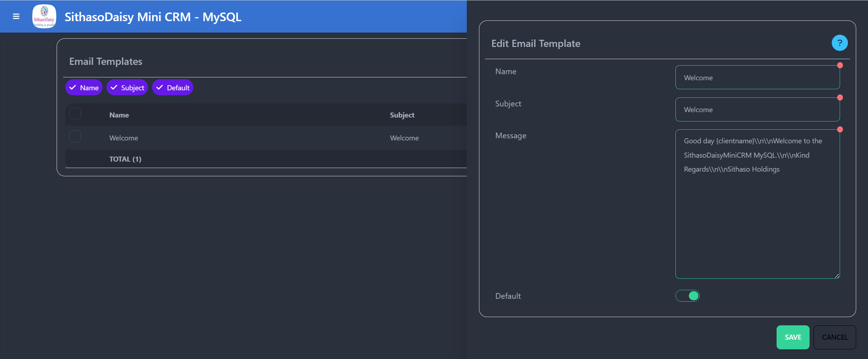The width and height of the screenshot is (868, 359).
Task: Select the Welcome subject cell
Action: 404,138
